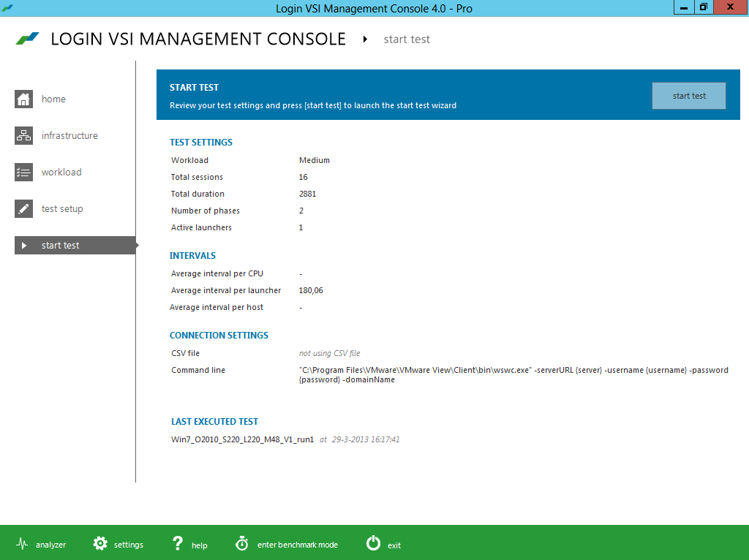Click the breadcrumb arrow before start test
Image resolution: width=749 pixels, height=560 pixels.
click(365, 39)
